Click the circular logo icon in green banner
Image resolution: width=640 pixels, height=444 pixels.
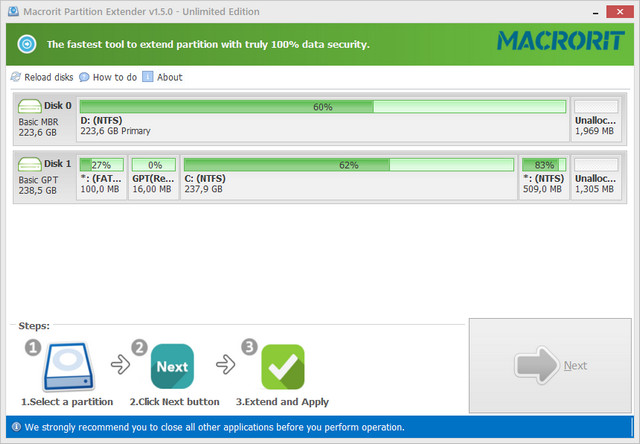click(27, 44)
